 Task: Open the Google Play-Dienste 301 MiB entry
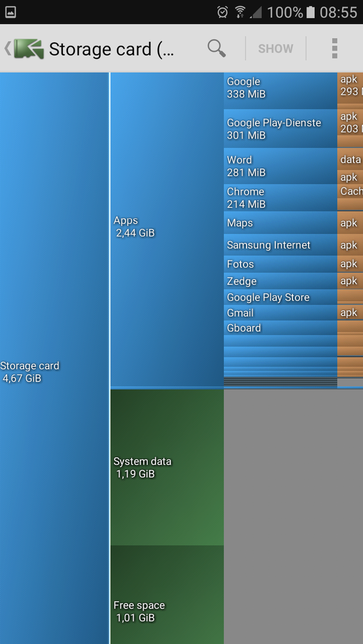point(281,129)
